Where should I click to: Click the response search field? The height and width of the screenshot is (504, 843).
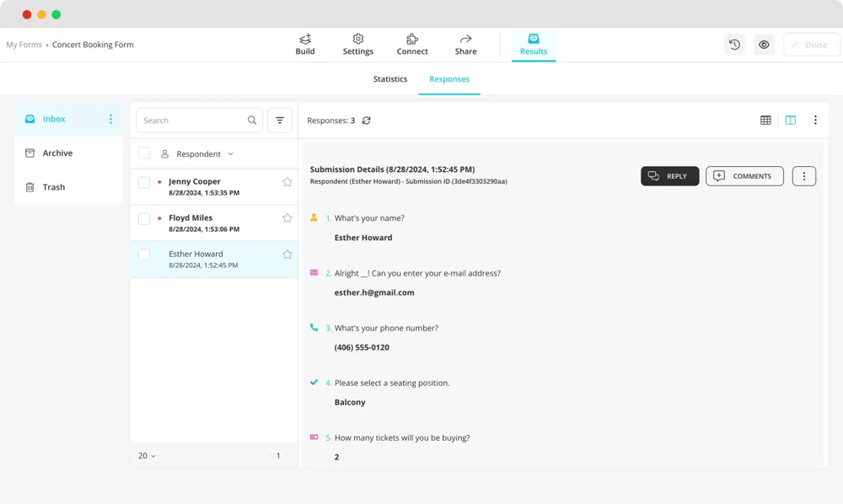192,121
